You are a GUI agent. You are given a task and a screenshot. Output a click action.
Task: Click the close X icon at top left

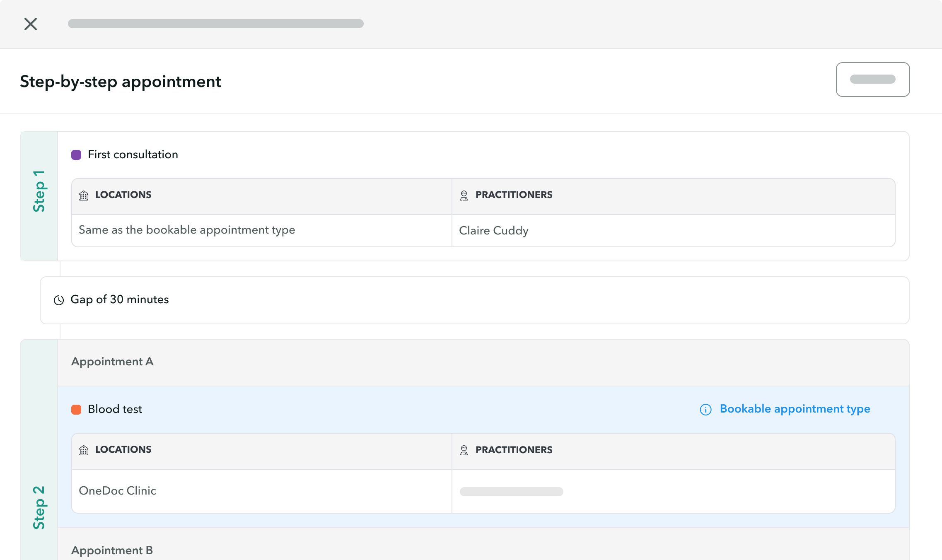tap(31, 24)
